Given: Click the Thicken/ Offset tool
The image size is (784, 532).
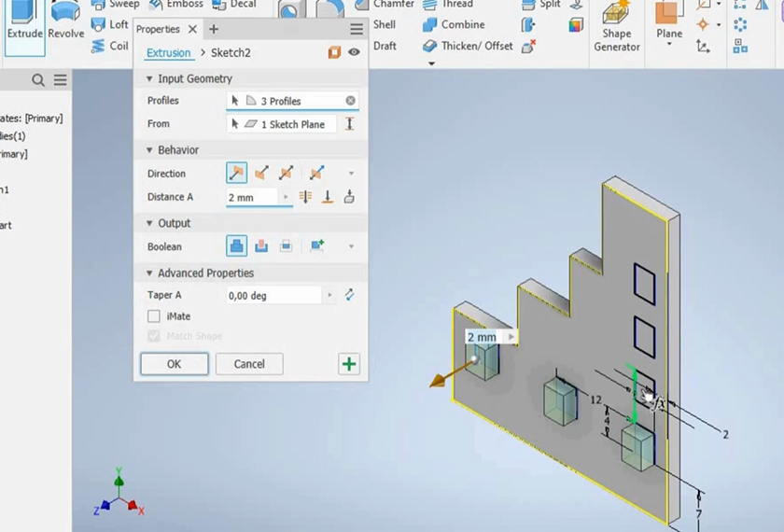Looking at the screenshot, I should coord(468,46).
